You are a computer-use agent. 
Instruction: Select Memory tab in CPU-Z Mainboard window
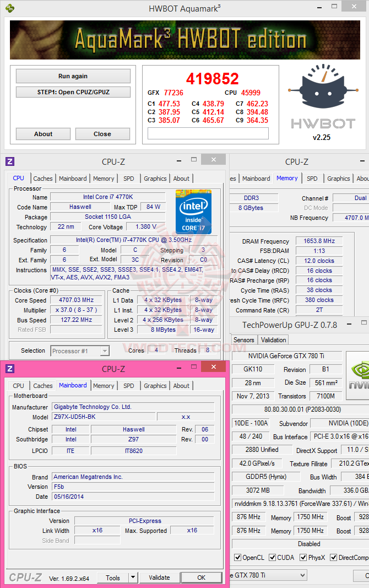click(104, 386)
